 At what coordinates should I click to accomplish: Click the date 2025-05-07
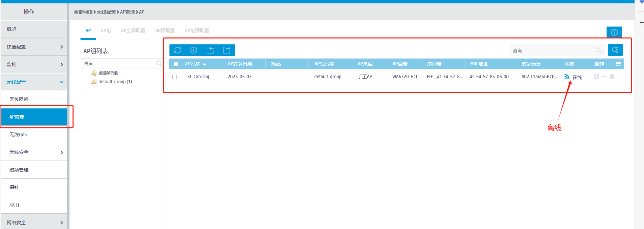tap(239, 77)
